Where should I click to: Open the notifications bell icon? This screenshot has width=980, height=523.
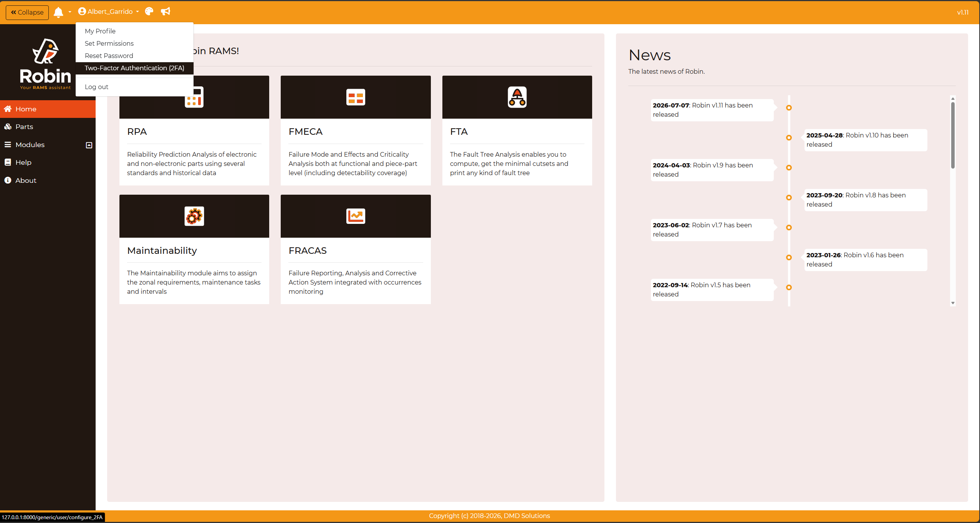pos(58,12)
